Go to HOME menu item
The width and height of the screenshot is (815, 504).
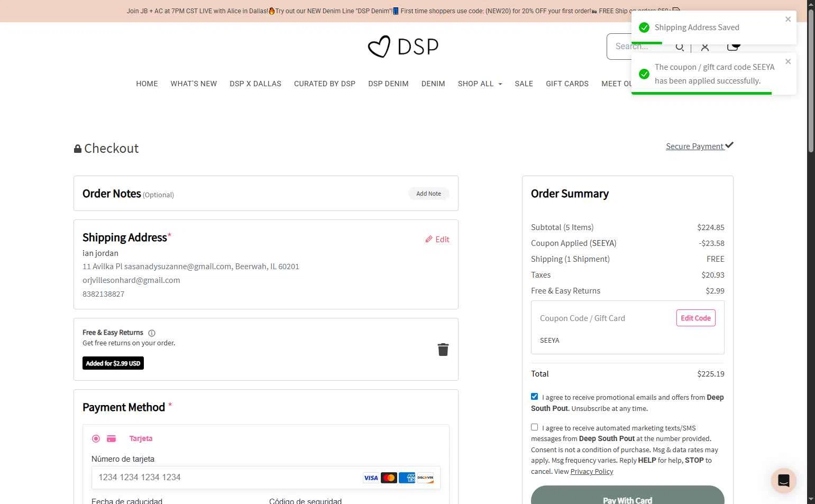[x=147, y=84]
